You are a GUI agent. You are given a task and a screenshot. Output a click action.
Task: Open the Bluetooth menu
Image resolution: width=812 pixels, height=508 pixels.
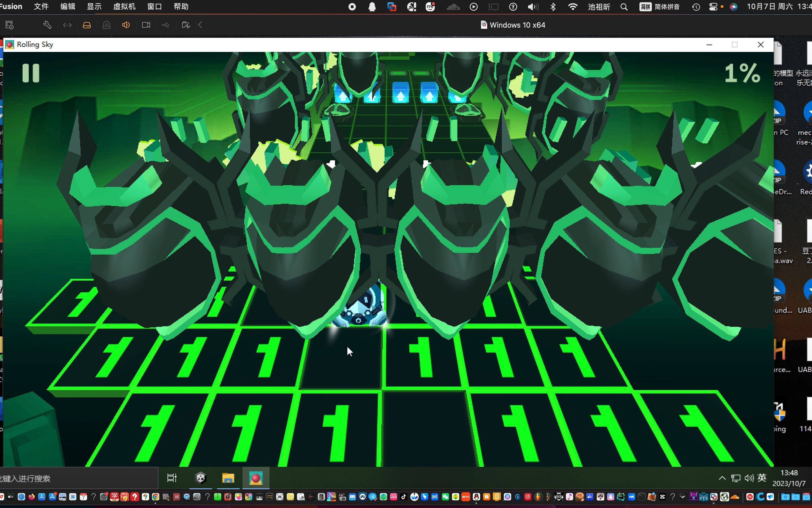coord(553,7)
